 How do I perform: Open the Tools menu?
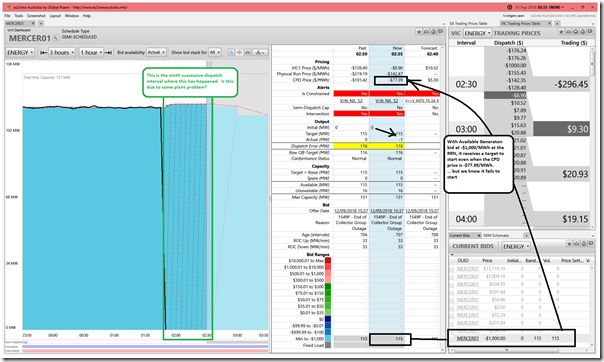19,16
